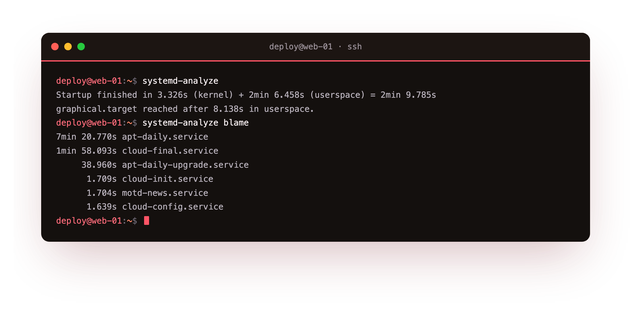This screenshot has height=317, width=644.
Task: Click the last 'deploy@web-01:~$' prompt
Action: (97, 221)
